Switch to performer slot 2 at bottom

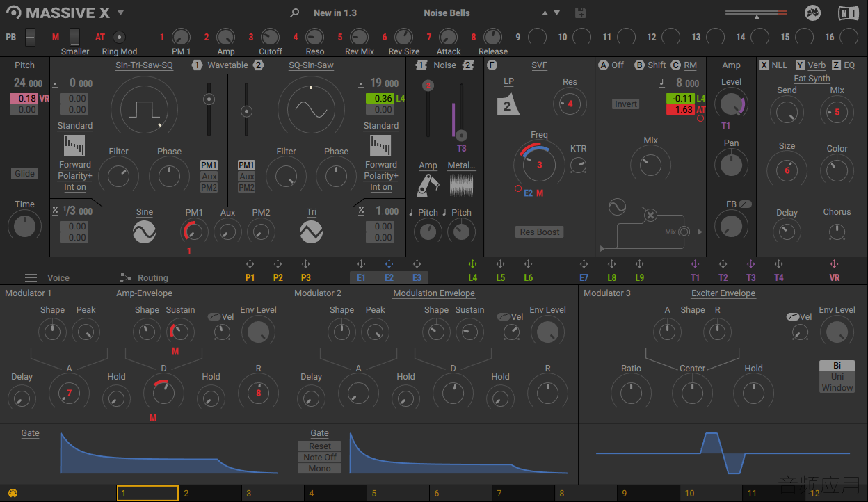[x=210, y=494]
